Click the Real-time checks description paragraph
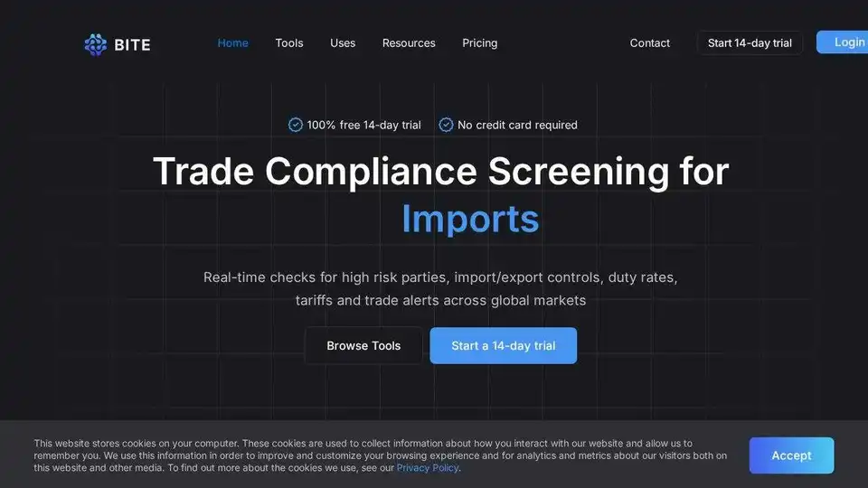868x488 pixels. click(x=440, y=288)
